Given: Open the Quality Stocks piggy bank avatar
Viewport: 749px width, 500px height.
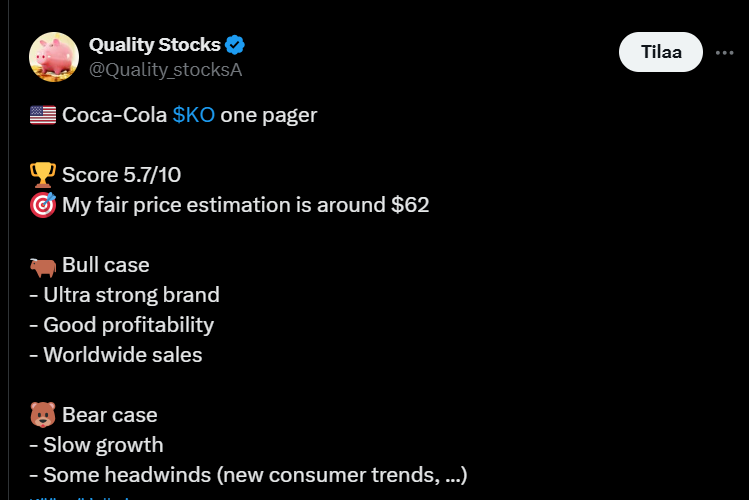Looking at the screenshot, I should 53,57.
